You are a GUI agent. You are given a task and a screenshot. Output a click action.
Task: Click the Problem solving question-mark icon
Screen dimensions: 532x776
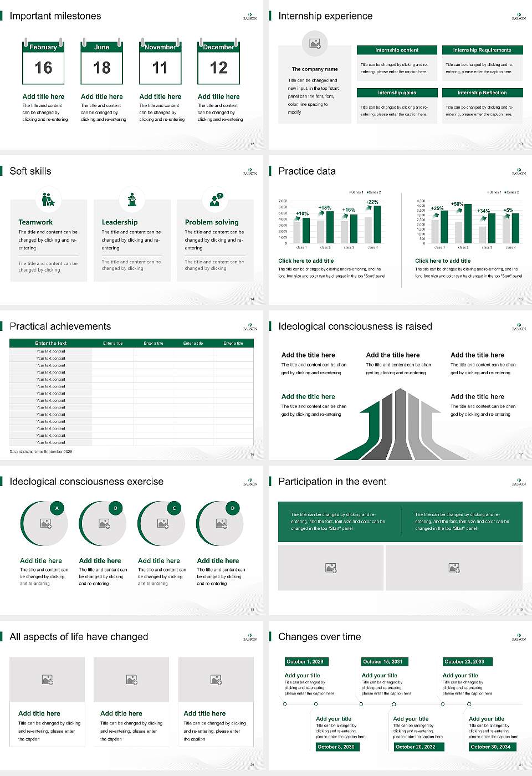coord(215,199)
